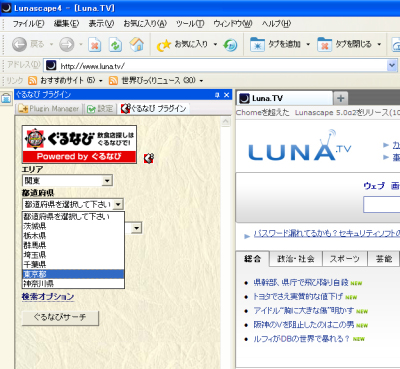Click the Back arrow icon in toolbar
The height and width of the screenshot is (369, 400).
coord(19,44)
